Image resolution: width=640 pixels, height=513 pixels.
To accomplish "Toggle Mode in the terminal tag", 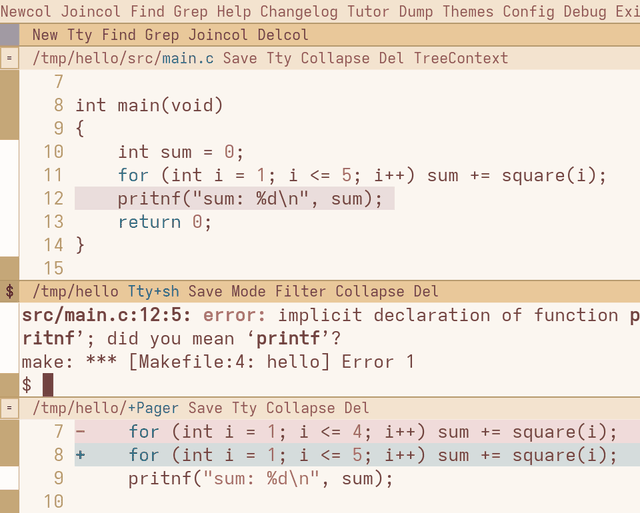I will click(x=249, y=291).
